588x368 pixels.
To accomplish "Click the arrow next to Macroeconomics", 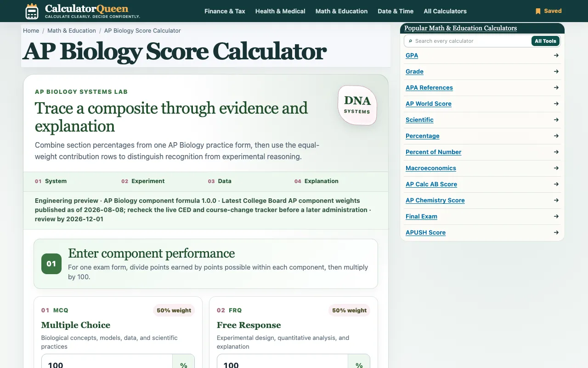I will point(556,168).
